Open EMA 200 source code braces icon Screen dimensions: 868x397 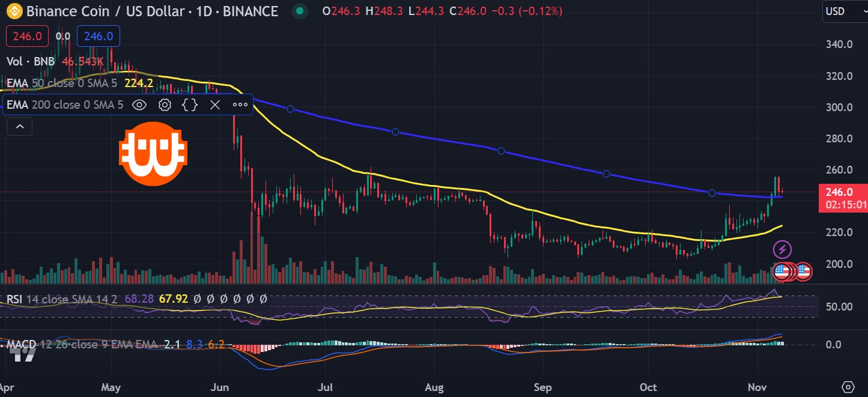pos(190,105)
